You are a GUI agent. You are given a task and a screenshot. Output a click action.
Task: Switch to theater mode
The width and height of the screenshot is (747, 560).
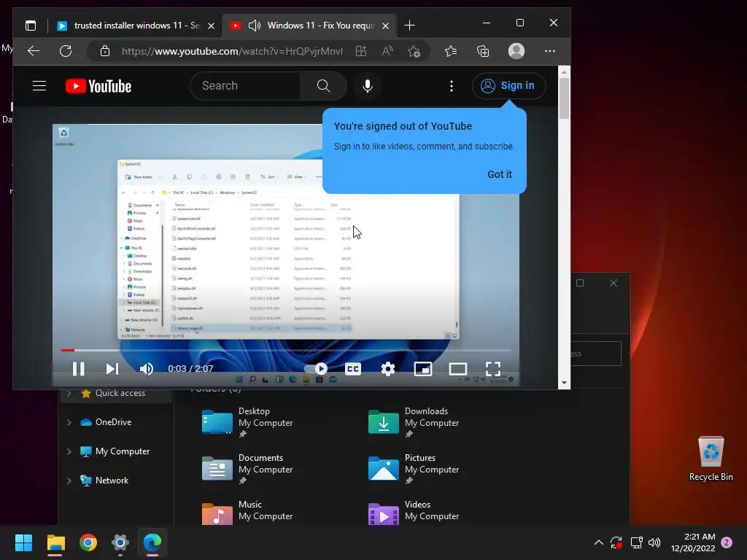458,368
